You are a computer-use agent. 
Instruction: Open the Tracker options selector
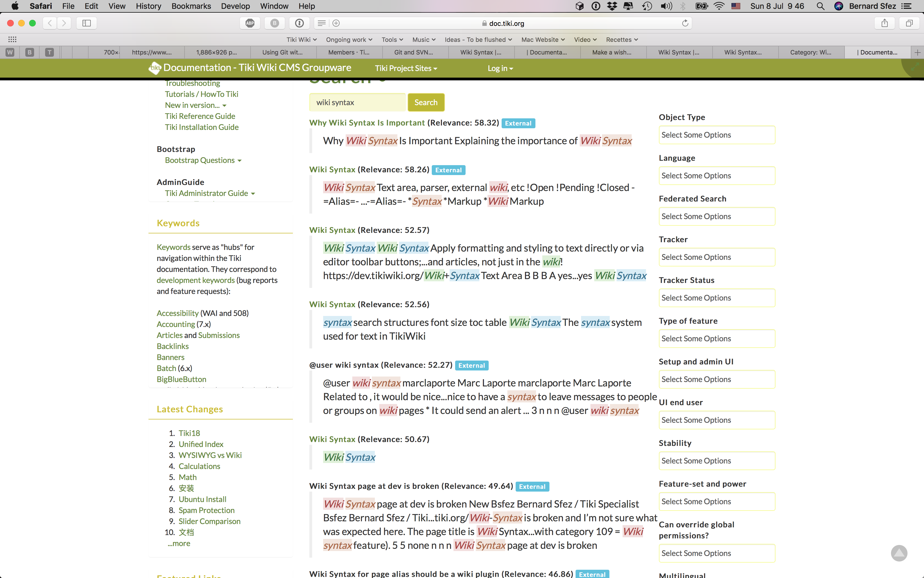[717, 257]
